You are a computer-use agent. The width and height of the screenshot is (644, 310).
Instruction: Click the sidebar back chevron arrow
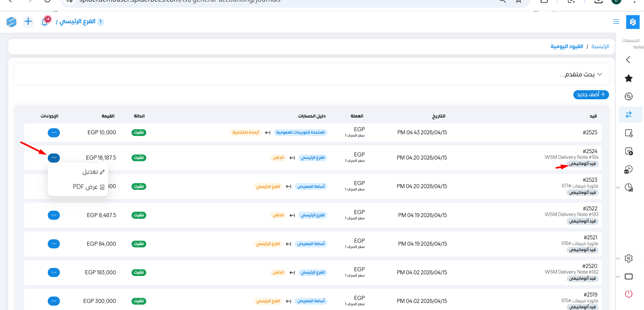pos(628,60)
